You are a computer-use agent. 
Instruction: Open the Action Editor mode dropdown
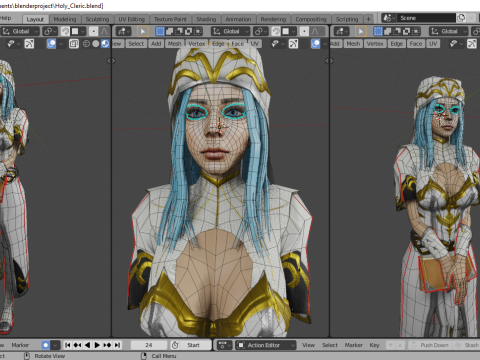[266, 345]
